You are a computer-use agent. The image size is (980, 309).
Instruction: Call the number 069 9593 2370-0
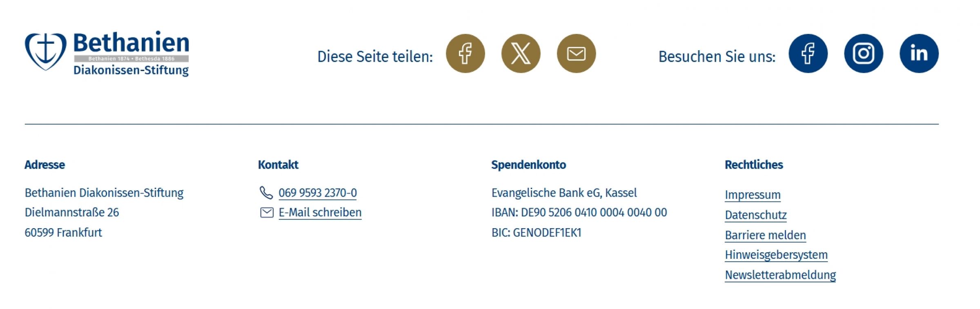[317, 192]
